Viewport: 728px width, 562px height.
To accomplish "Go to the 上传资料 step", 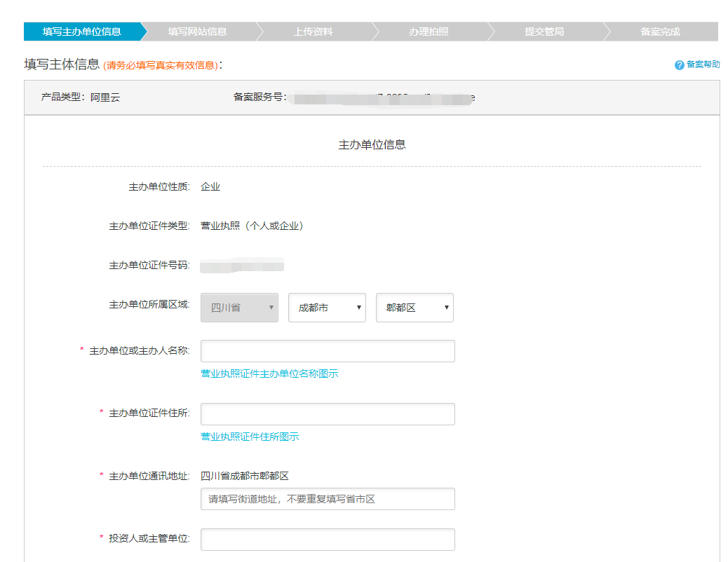I will tap(313, 32).
